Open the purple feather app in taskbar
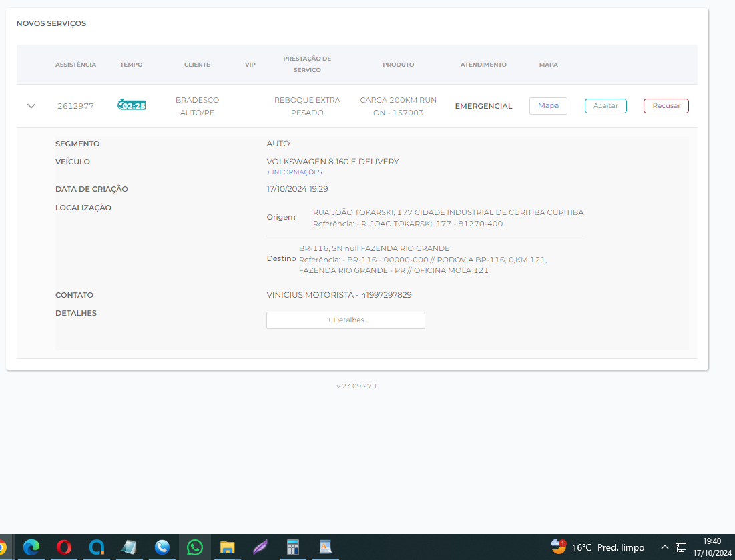The image size is (735, 560). (260, 547)
